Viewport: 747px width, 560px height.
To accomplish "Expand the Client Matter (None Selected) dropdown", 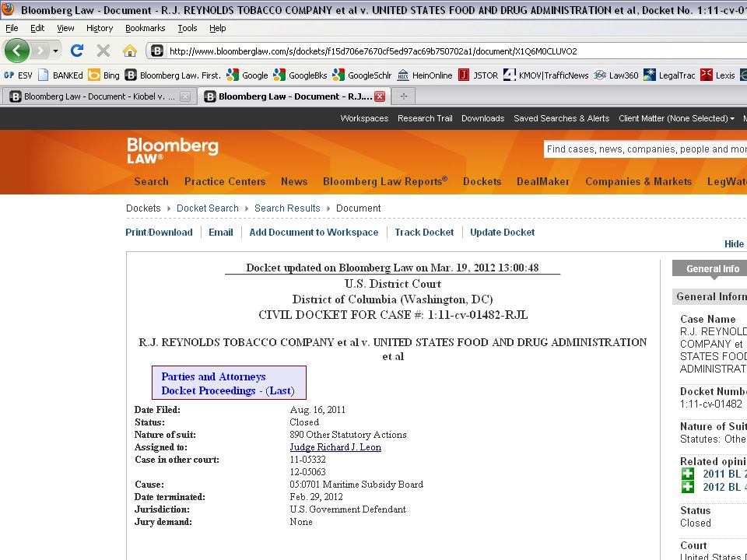I will [676, 118].
